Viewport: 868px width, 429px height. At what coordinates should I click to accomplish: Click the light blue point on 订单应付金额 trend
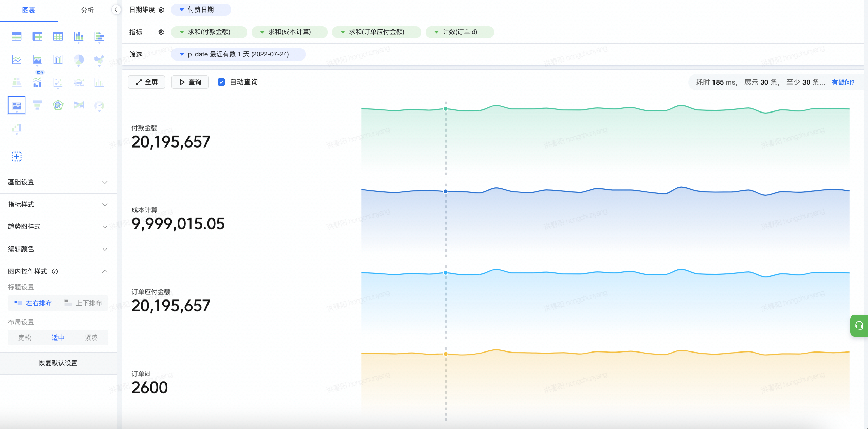coord(446,273)
